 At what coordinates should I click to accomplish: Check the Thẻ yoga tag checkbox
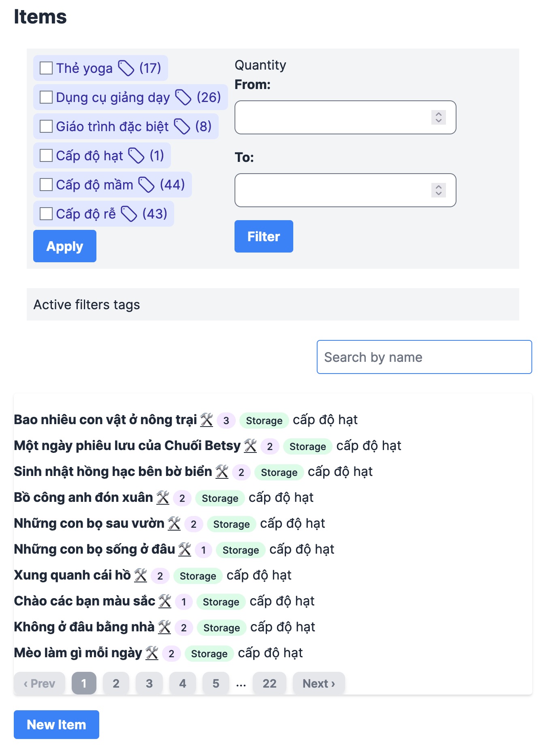(46, 68)
